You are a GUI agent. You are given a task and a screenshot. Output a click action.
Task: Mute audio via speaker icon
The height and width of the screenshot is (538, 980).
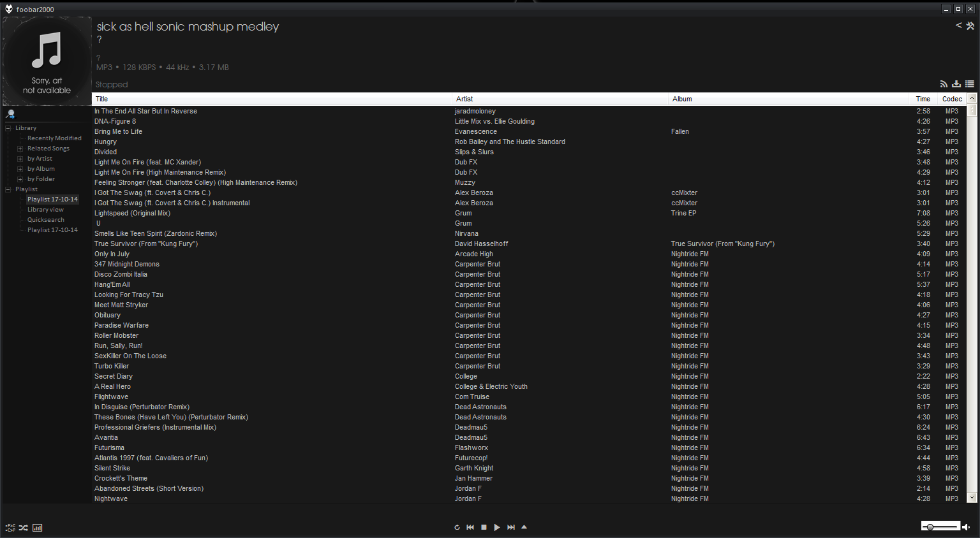click(966, 527)
